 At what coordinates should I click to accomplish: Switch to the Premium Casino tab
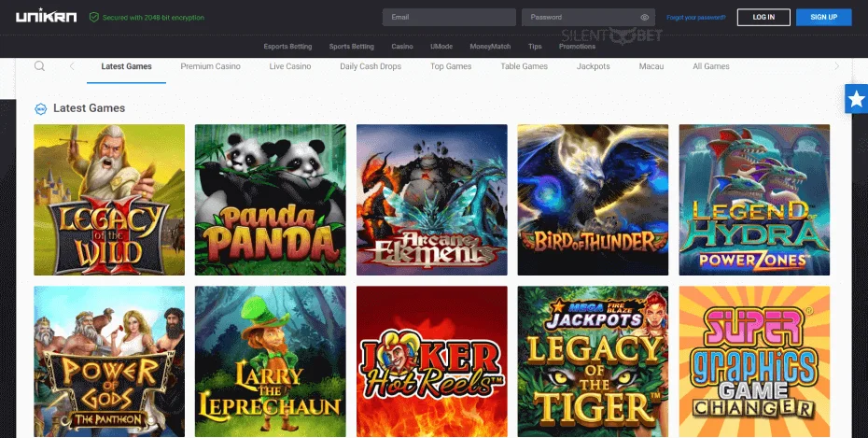click(210, 66)
